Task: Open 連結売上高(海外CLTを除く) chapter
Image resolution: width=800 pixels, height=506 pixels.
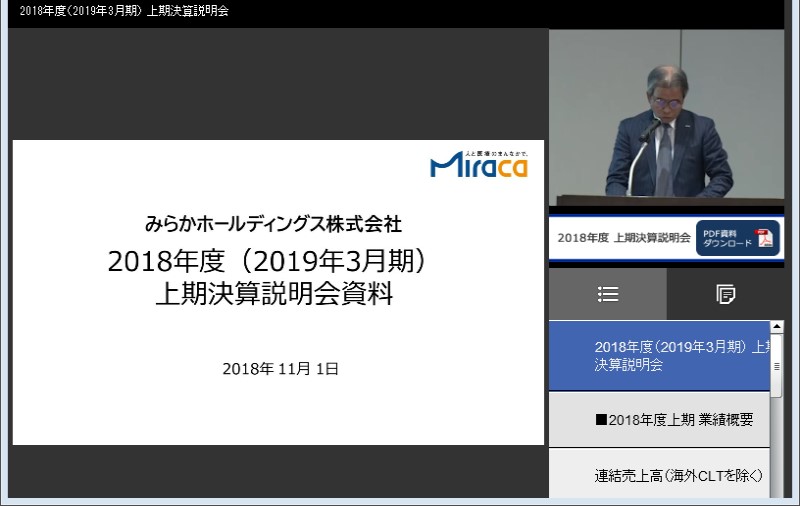Action: point(659,475)
